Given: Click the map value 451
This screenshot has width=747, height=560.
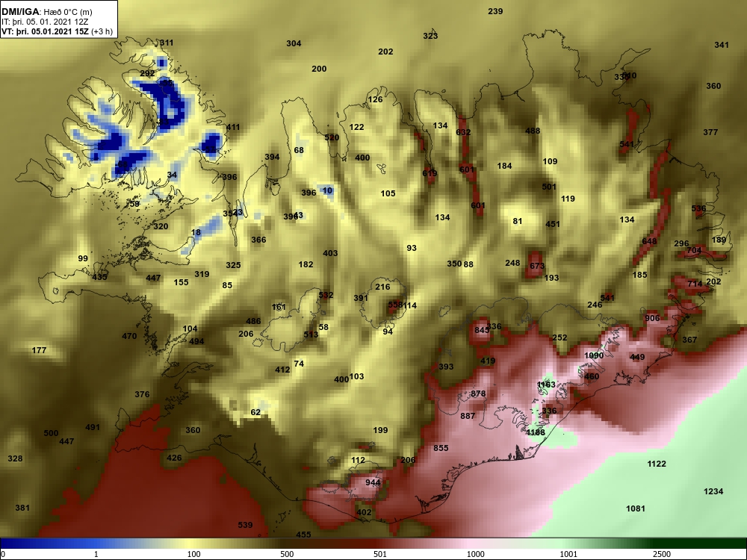Looking at the screenshot, I should coord(553,224).
